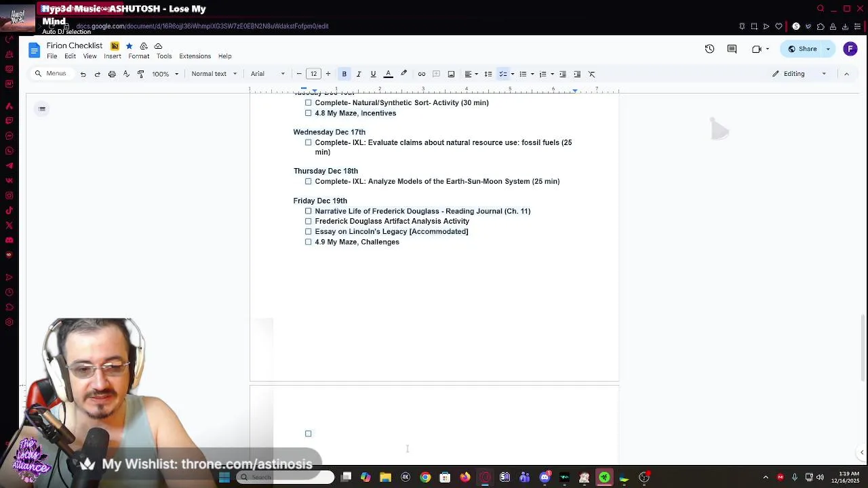Check the 4.8 My Maze, Incentives box
Image resolution: width=868 pixels, height=488 pixels.
[x=308, y=113]
